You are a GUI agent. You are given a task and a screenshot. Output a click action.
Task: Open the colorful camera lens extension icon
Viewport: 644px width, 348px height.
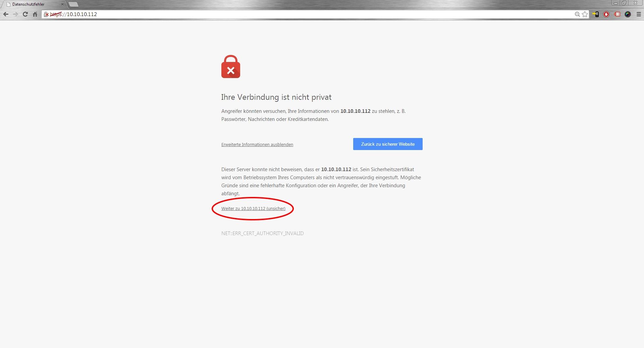pyautogui.click(x=628, y=14)
